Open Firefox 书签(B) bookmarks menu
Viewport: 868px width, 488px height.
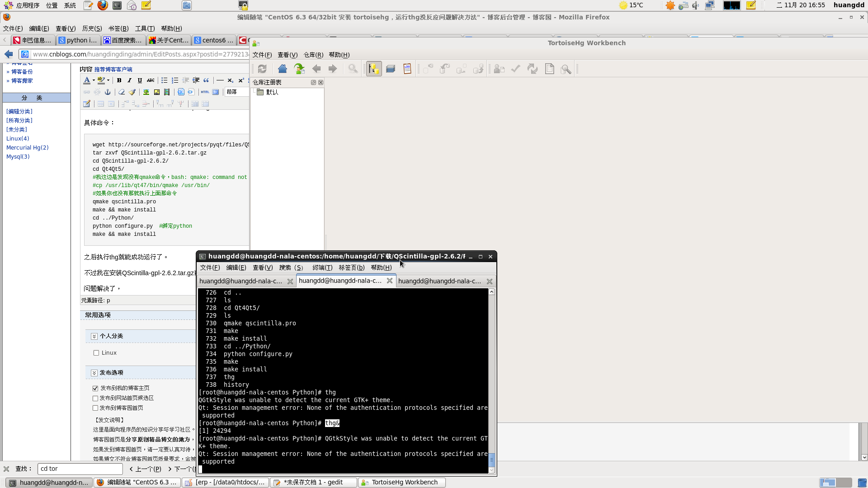point(118,28)
